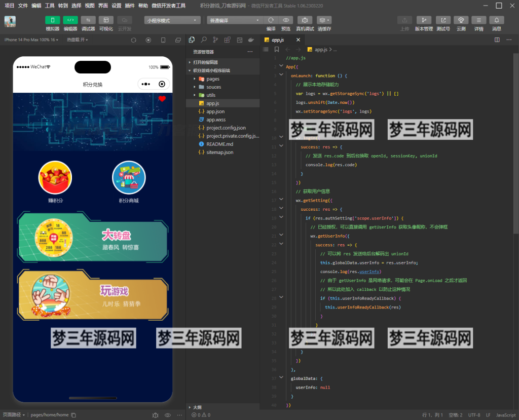Image resolution: width=519 pixels, height=420 pixels.
Task: Expand the souces folder
Action: (223, 87)
